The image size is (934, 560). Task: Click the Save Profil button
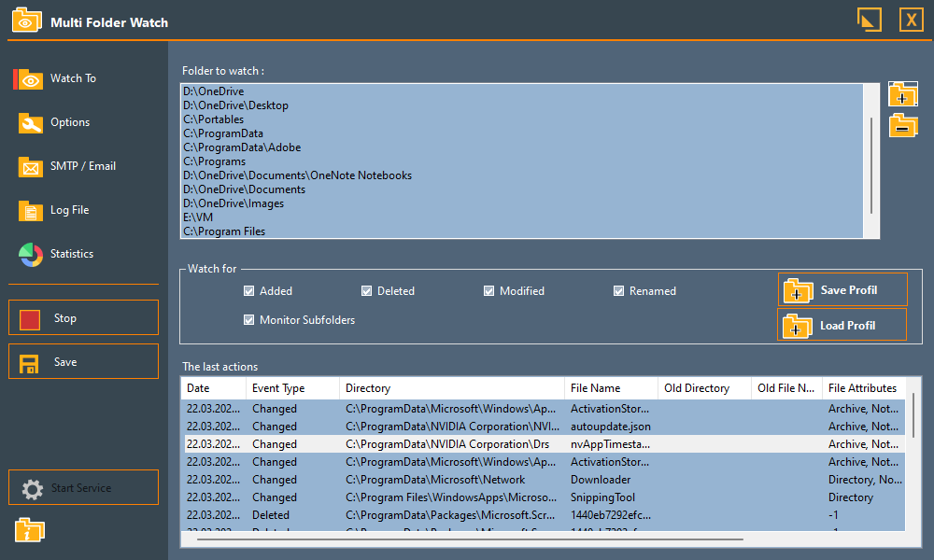coord(842,290)
